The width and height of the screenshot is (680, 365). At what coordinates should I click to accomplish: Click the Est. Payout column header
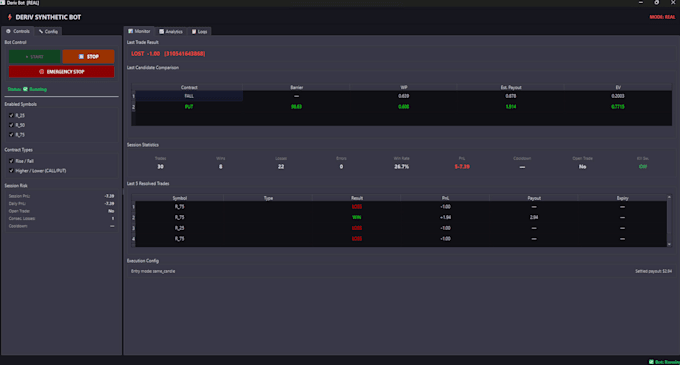(x=510, y=87)
